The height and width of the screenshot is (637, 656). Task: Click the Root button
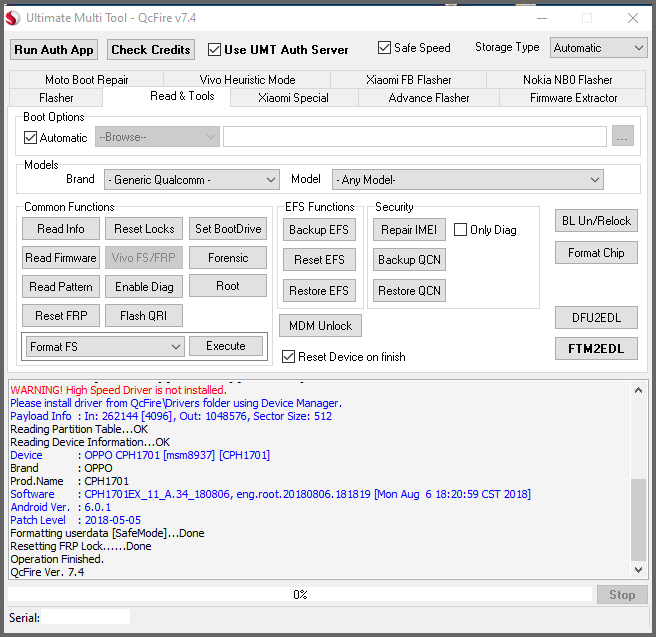228,286
